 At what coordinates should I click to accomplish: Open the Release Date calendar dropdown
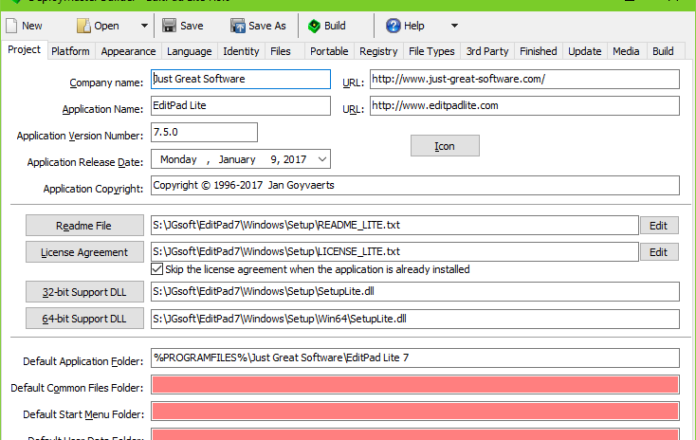pos(322,159)
